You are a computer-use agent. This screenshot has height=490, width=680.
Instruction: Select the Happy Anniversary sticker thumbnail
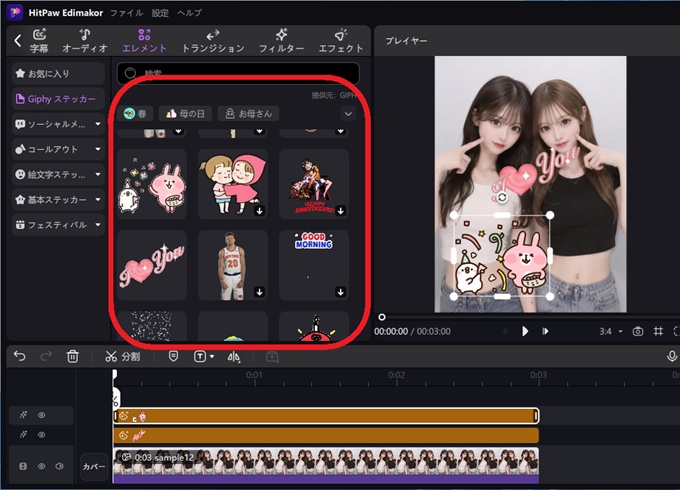(314, 184)
